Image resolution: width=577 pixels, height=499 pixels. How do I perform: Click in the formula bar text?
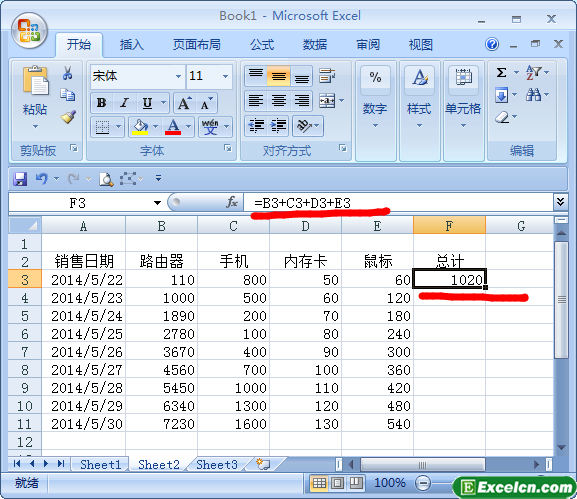[x=302, y=203]
